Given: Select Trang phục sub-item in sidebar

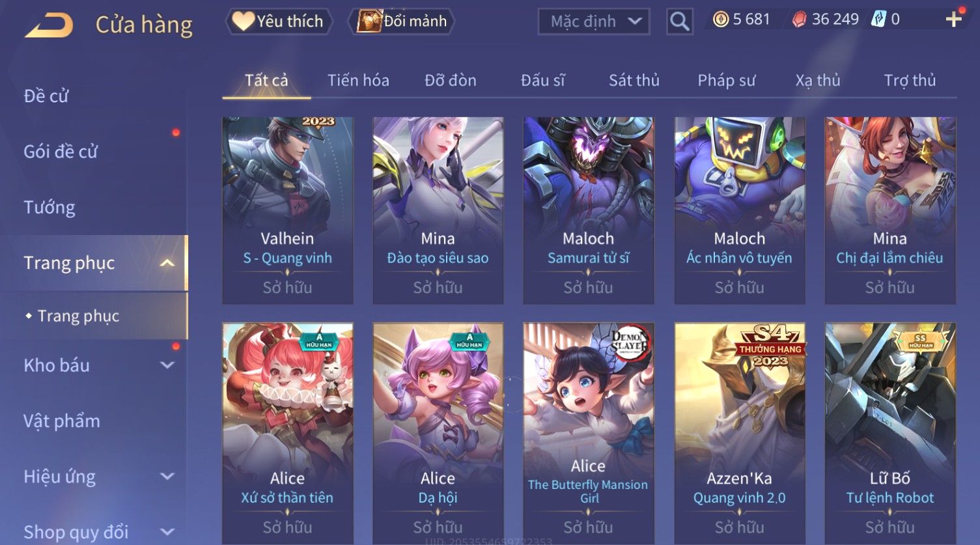Looking at the screenshot, I should pos(78,316).
